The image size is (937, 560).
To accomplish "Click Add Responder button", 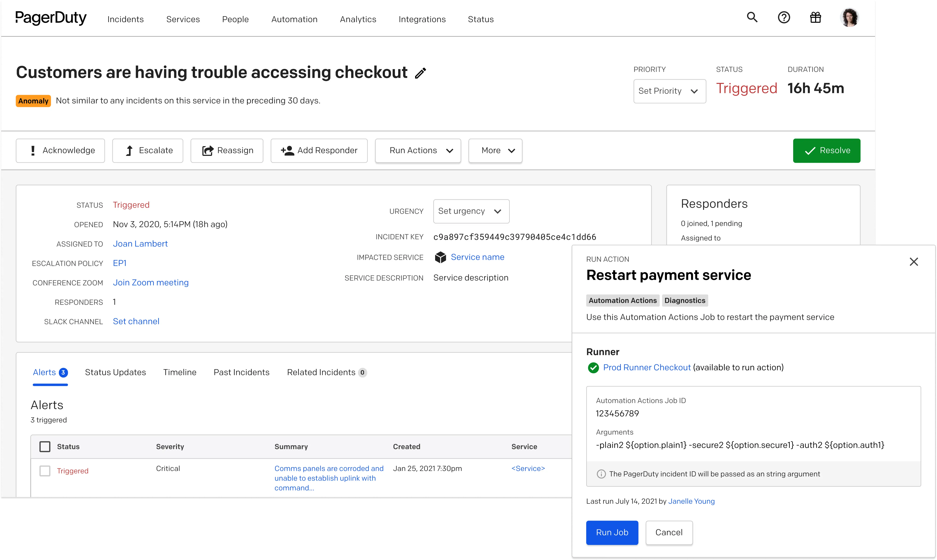I will tap(319, 151).
